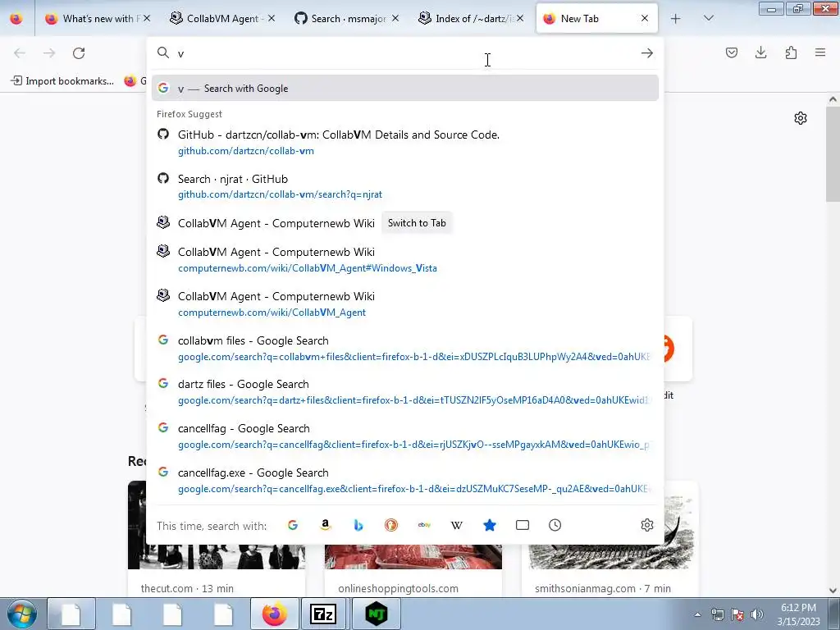This screenshot has width=840, height=630.
Task: Open GitHub dartzcn/collab-vm suggestion
Action: point(404,142)
